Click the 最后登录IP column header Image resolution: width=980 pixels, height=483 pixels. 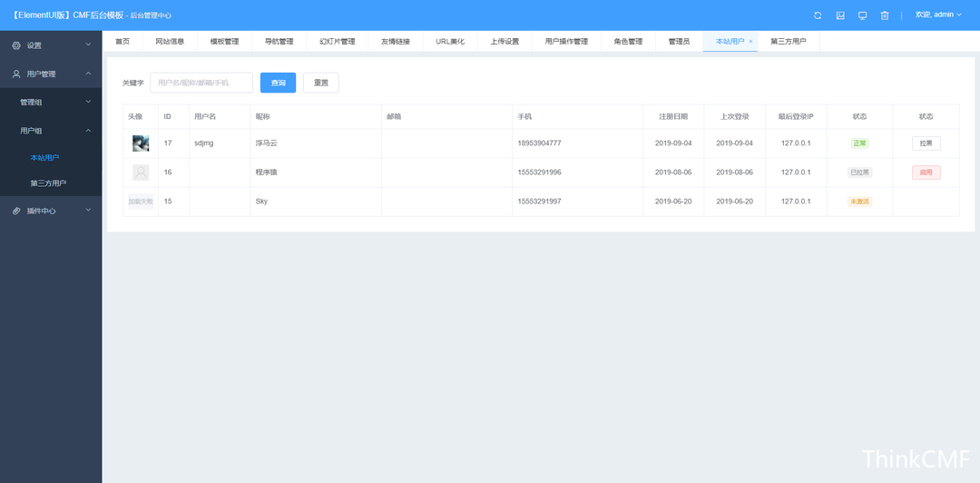[x=796, y=117]
